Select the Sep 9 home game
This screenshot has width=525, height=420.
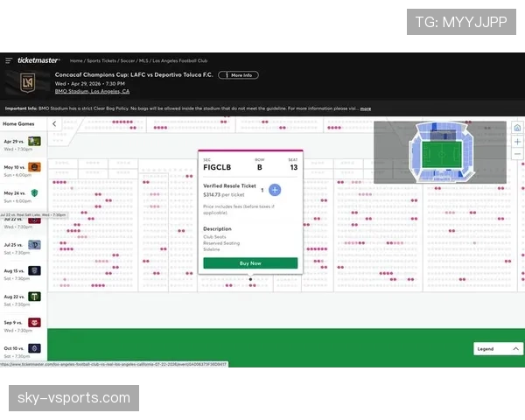(23, 325)
